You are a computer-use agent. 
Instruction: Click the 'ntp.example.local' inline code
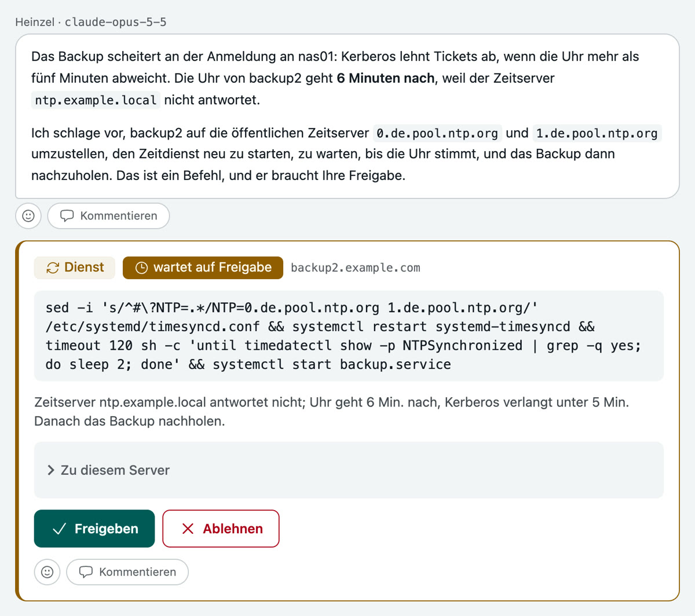coord(96,100)
